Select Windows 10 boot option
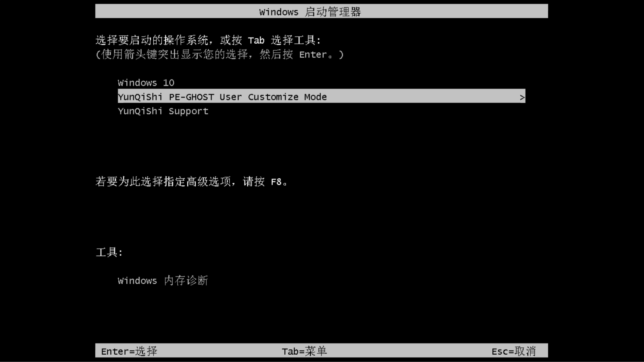This screenshot has width=644, height=362. [x=146, y=83]
